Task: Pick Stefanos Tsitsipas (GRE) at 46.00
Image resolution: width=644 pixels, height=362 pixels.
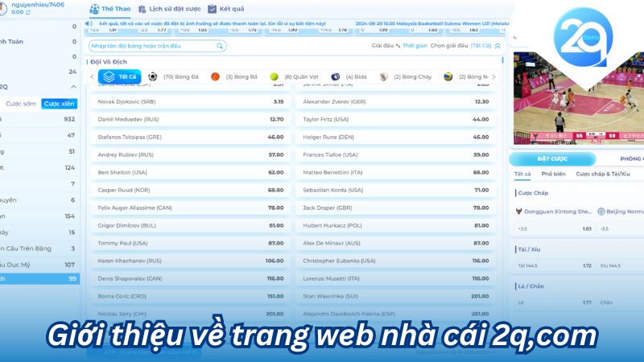Action: (x=191, y=137)
